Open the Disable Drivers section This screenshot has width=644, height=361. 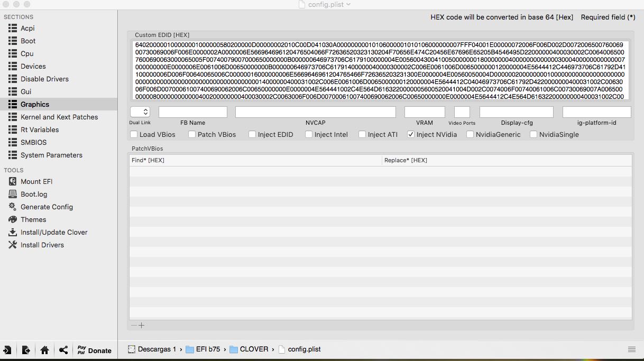pos(44,79)
